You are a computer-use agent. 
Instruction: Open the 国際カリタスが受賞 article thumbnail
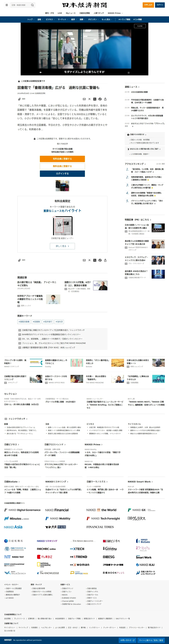pyautogui.click(x=100, y=286)
